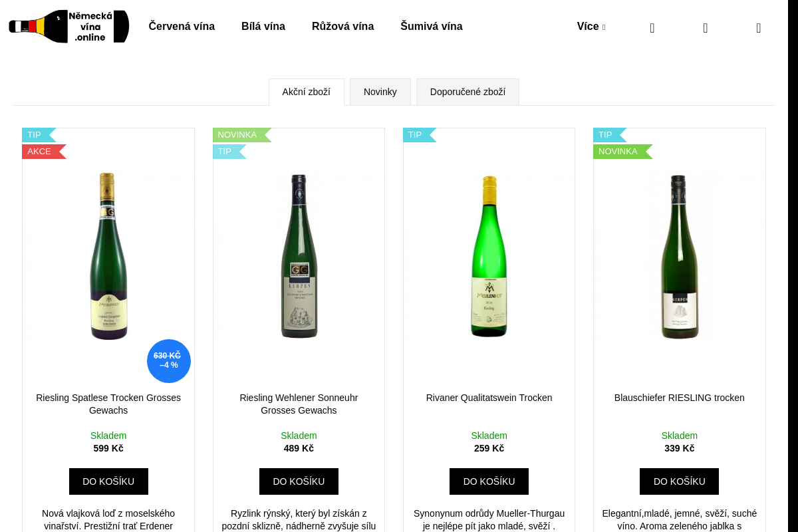The width and height of the screenshot is (798, 532).
Task: Click the red AKCE tag on first product
Action: click(41, 152)
